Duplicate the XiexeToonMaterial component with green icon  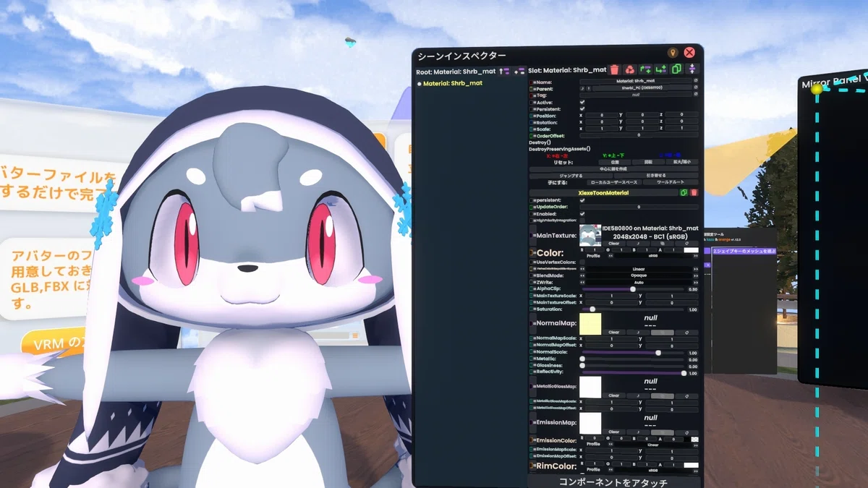684,193
